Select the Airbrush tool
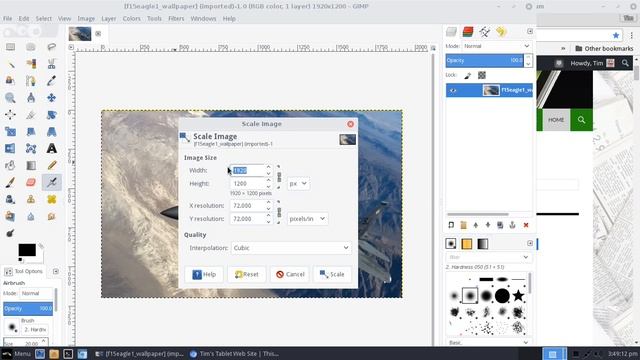Screen dimensions: 640x360 51,182
